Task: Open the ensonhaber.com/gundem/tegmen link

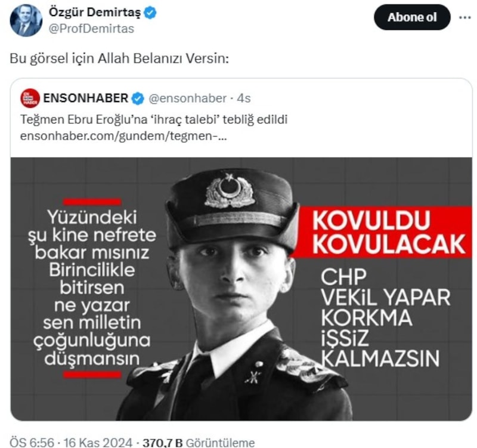Action: point(123,136)
